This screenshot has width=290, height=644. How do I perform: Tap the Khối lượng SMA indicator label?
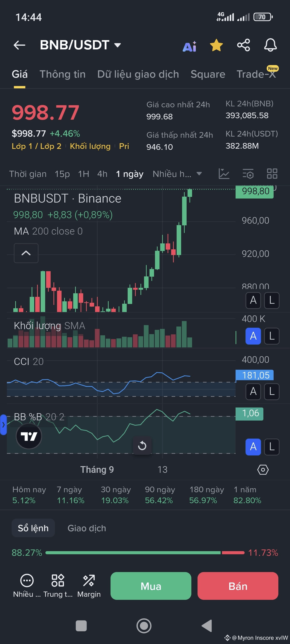(49, 326)
